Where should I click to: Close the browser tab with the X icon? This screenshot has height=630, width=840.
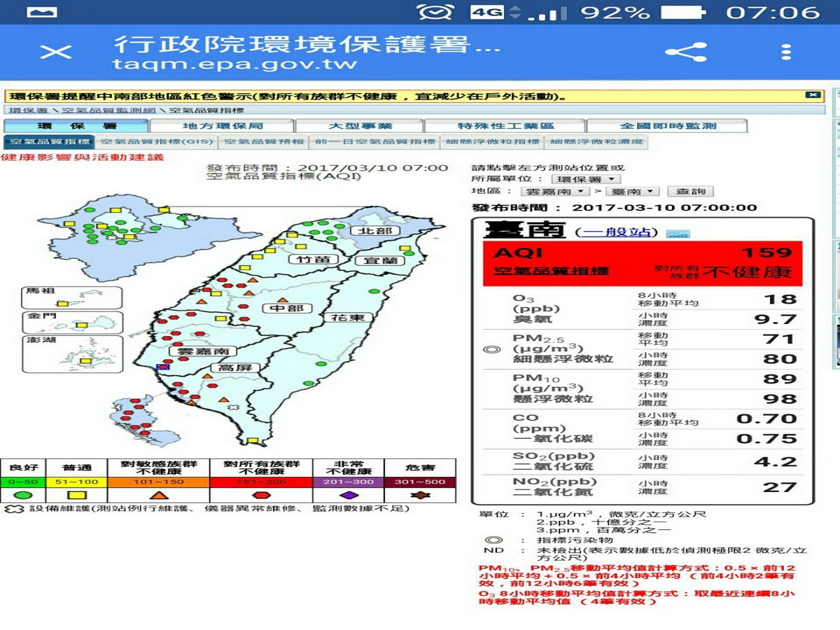(x=56, y=52)
